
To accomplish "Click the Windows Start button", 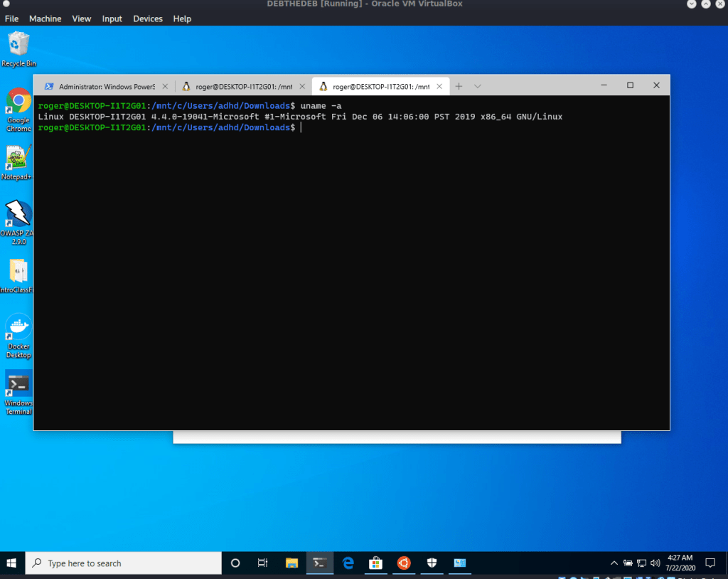I will (12, 563).
